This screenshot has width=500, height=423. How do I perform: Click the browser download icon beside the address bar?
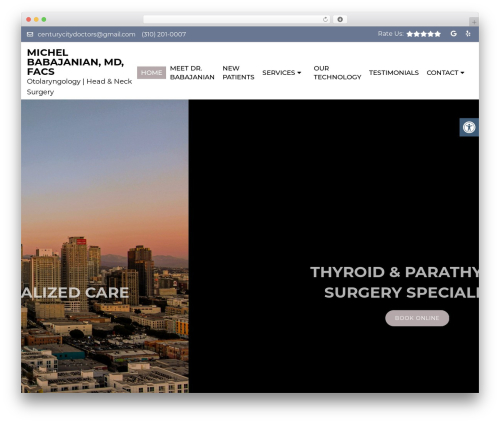[340, 20]
